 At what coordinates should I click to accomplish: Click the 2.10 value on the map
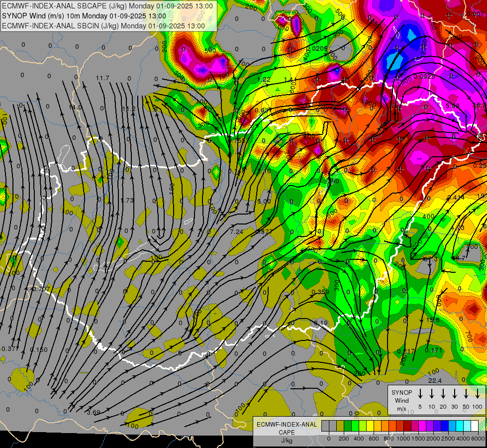click(264, 171)
